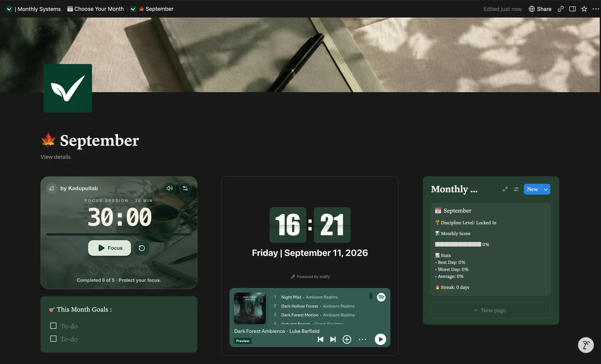The height and width of the screenshot is (364, 601).
Task: Check the second To-do checkbox
Action: click(x=53, y=339)
